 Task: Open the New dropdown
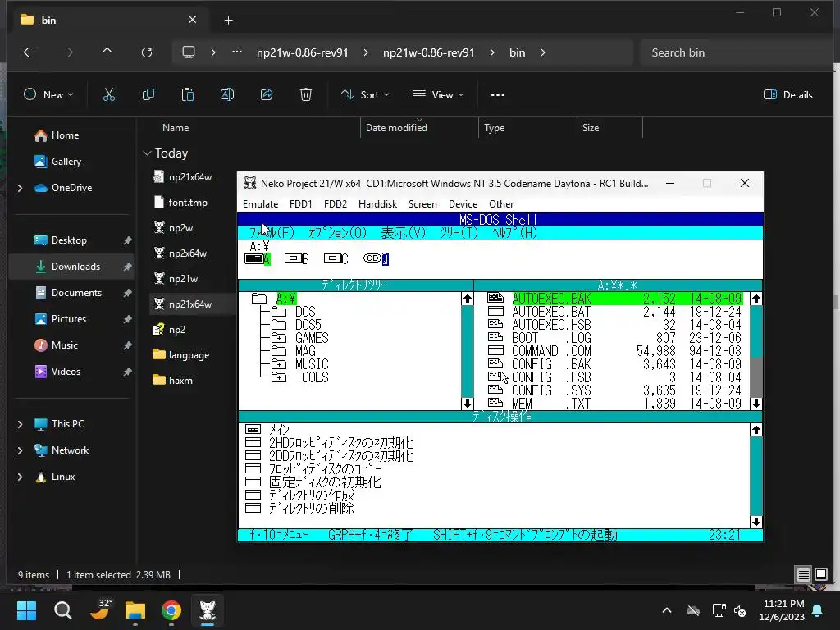[48, 95]
